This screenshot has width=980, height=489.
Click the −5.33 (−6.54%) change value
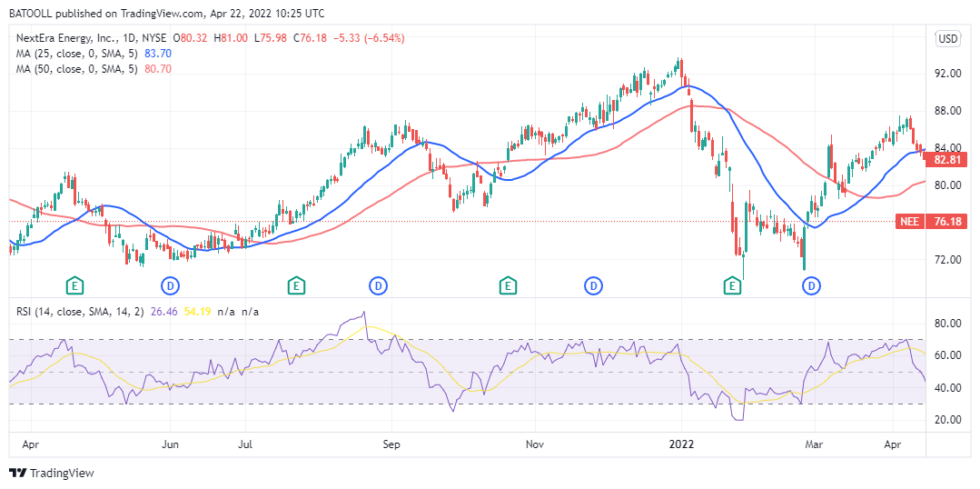pyautogui.click(x=368, y=38)
